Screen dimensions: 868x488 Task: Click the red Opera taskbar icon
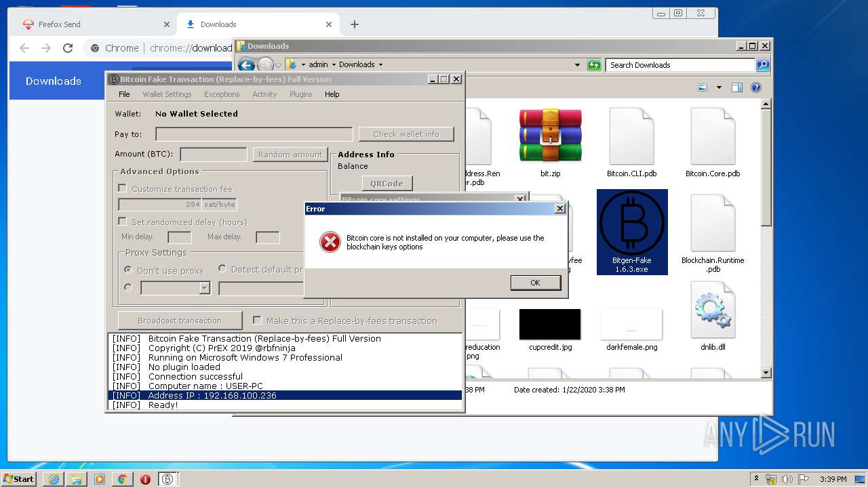[x=145, y=479]
